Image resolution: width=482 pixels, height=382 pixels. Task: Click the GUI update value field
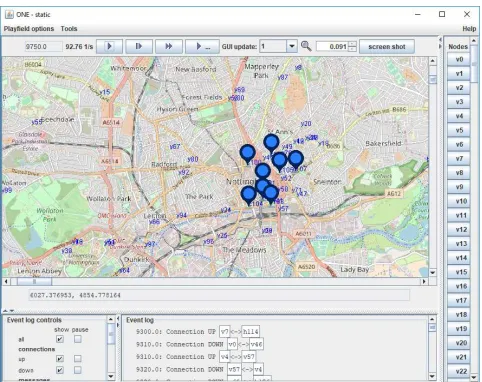[273, 46]
